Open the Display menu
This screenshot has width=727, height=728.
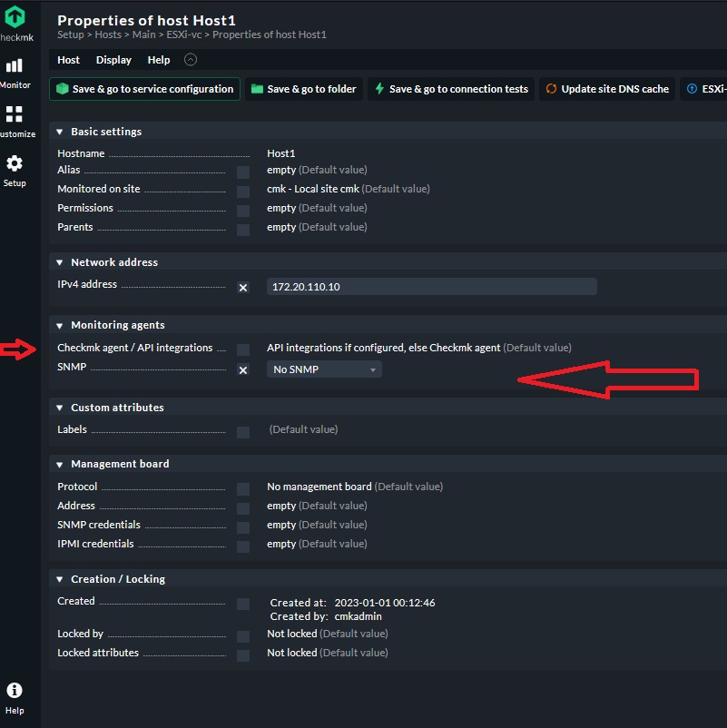tap(113, 59)
